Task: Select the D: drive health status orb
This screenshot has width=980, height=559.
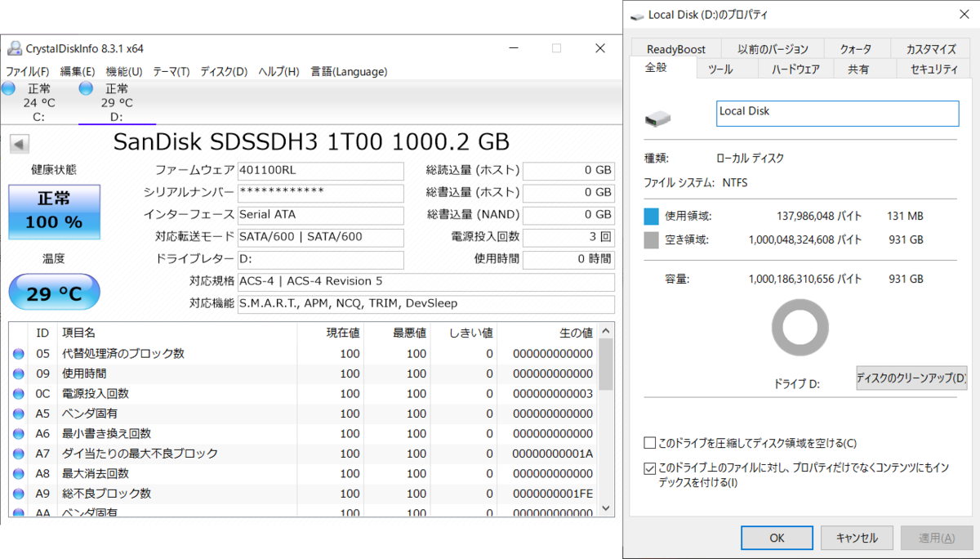Action: pyautogui.click(x=86, y=88)
